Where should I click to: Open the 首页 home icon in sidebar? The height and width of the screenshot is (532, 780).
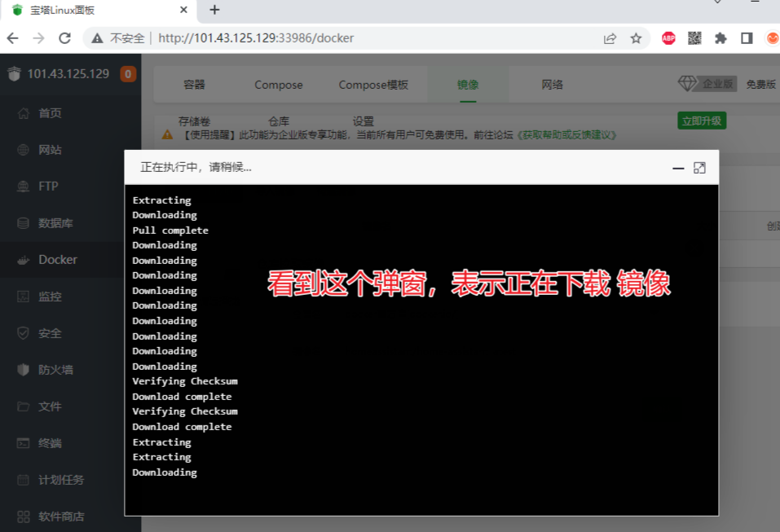click(x=23, y=113)
